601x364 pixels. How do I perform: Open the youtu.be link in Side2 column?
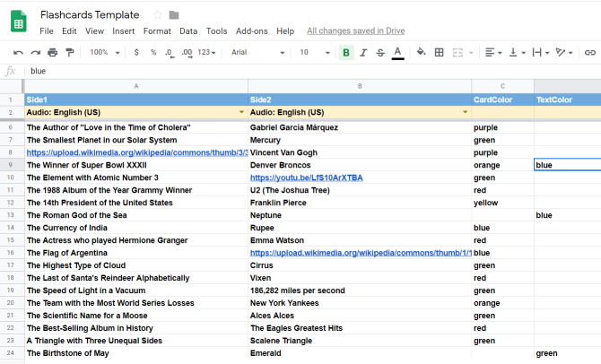306,178
